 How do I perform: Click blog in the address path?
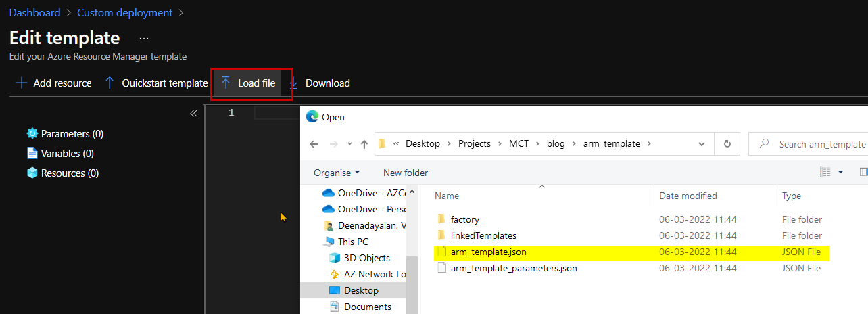[556, 144]
